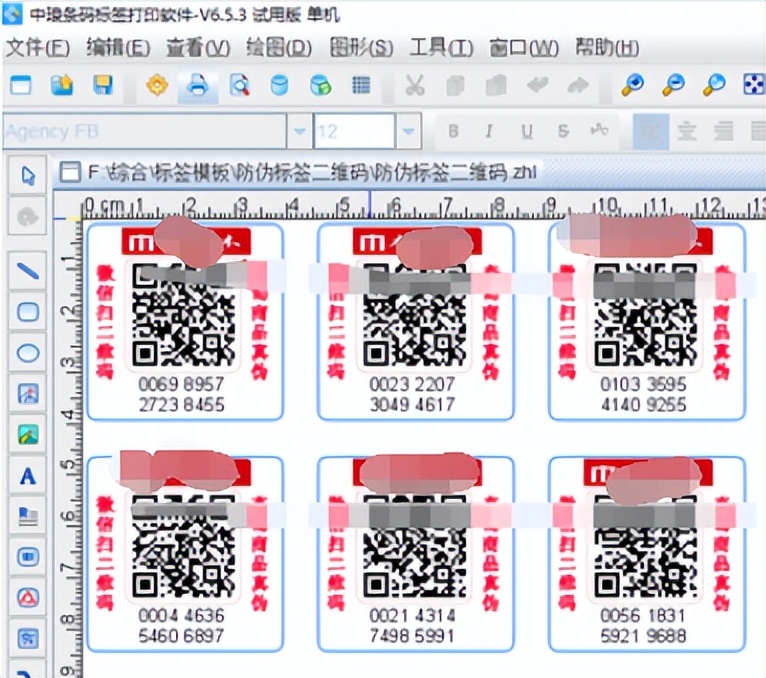This screenshot has height=678, width=766.
Task: Click the fit-to-window arrows icon
Action: tap(754, 85)
